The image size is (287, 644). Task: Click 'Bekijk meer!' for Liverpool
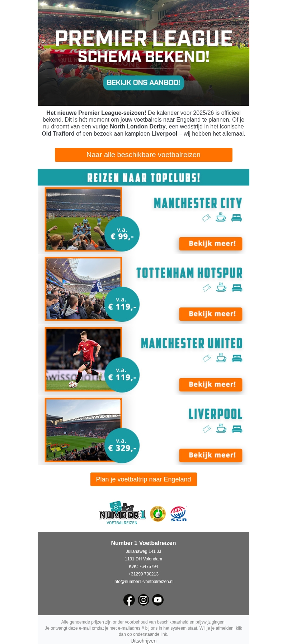(211, 455)
